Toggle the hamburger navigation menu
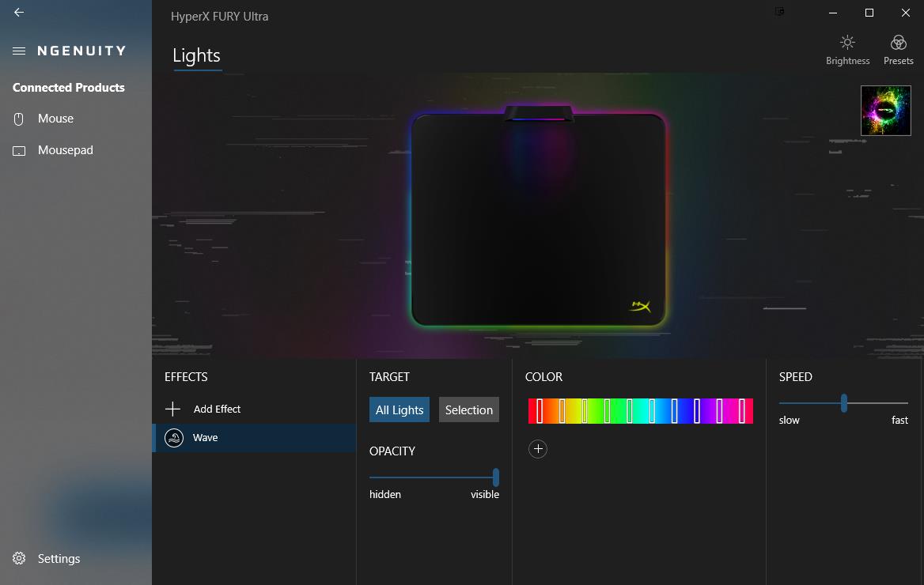924x585 pixels. tap(19, 51)
